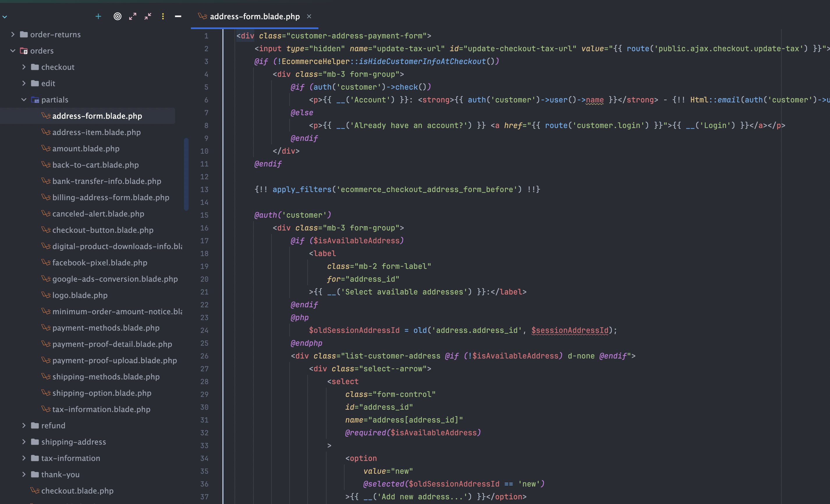This screenshot has height=504, width=830.
Task: Click the Select Opened File target icon
Action: [x=117, y=16]
